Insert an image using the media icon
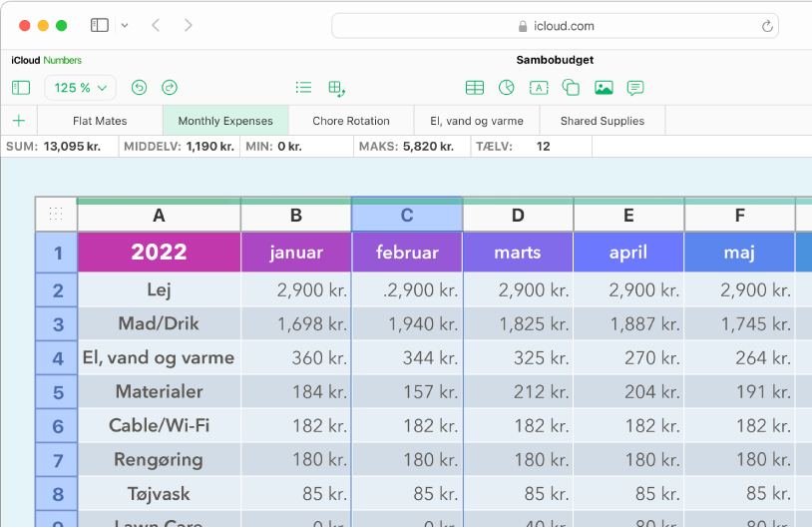 (x=603, y=88)
